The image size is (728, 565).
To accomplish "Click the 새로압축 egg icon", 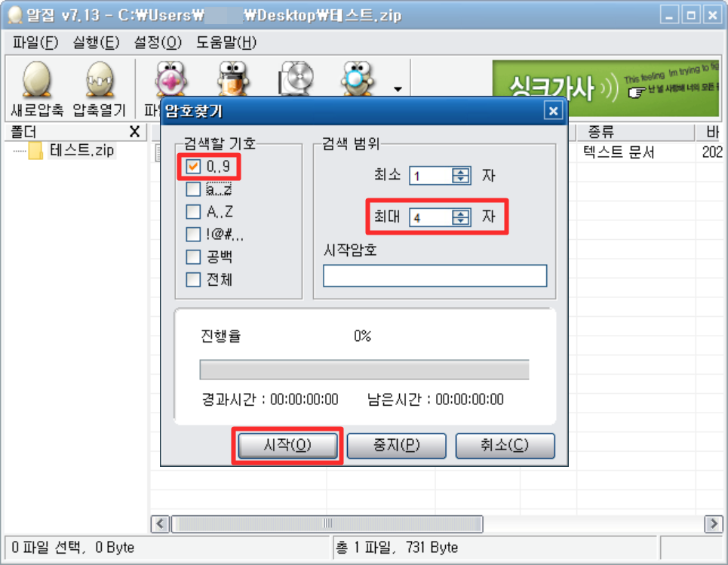I will (37, 79).
